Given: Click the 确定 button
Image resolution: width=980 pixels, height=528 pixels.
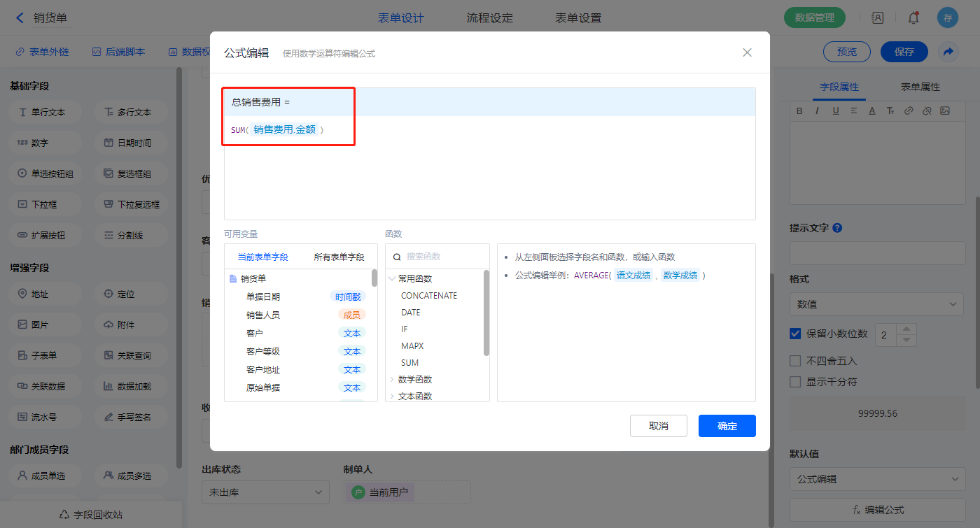Looking at the screenshot, I should 727,426.
